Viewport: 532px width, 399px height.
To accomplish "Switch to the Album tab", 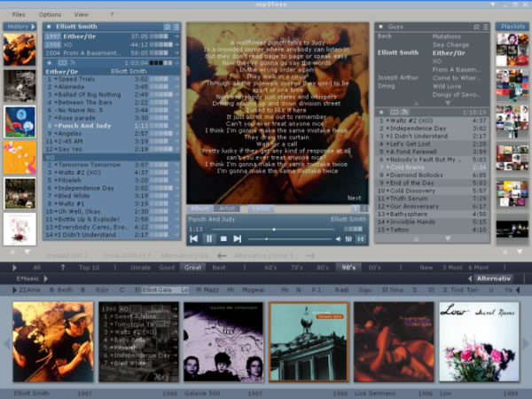I will pyautogui.click(x=199, y=208).
